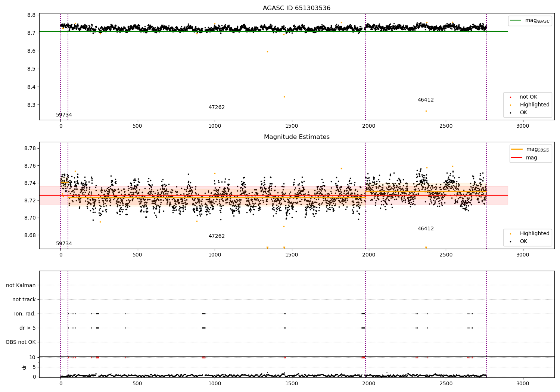560x392 pixels.
Task: Click the 47262 annotation in AGASC ID plot
Action: (217, 108)
